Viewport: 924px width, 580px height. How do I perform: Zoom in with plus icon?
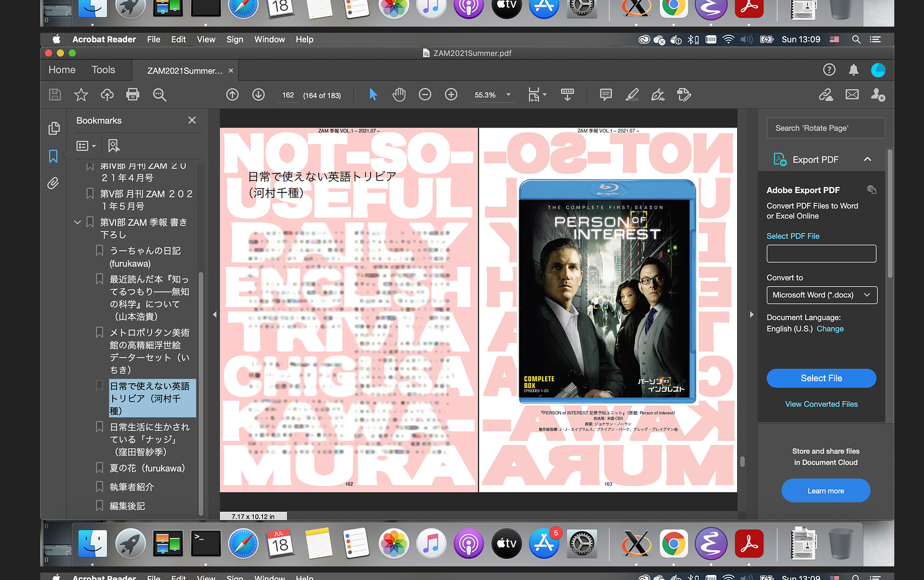(x=451, y=95)
